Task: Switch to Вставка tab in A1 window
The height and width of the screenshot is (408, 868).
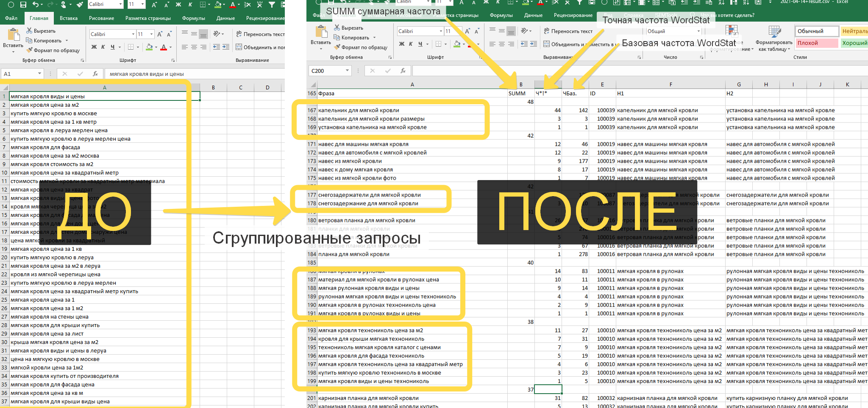Action: click(69, 18)
